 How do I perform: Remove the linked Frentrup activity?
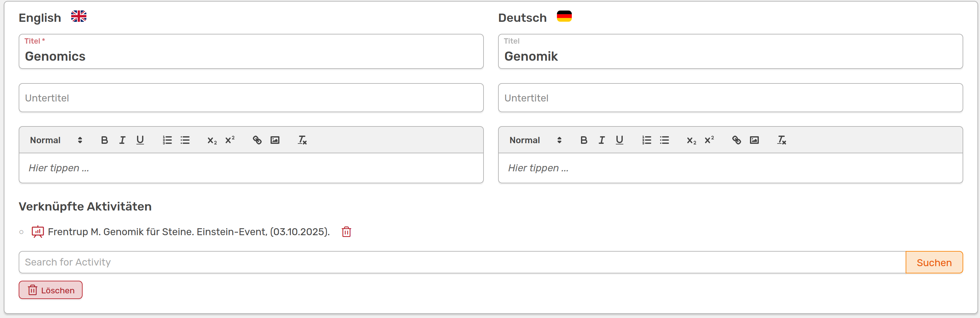[x=346, y=232]
